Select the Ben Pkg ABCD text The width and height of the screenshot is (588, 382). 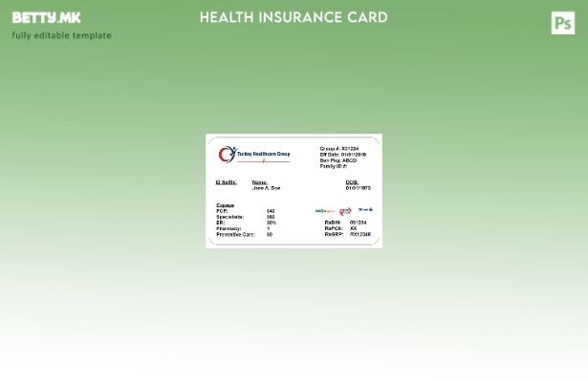pos(338,159)
